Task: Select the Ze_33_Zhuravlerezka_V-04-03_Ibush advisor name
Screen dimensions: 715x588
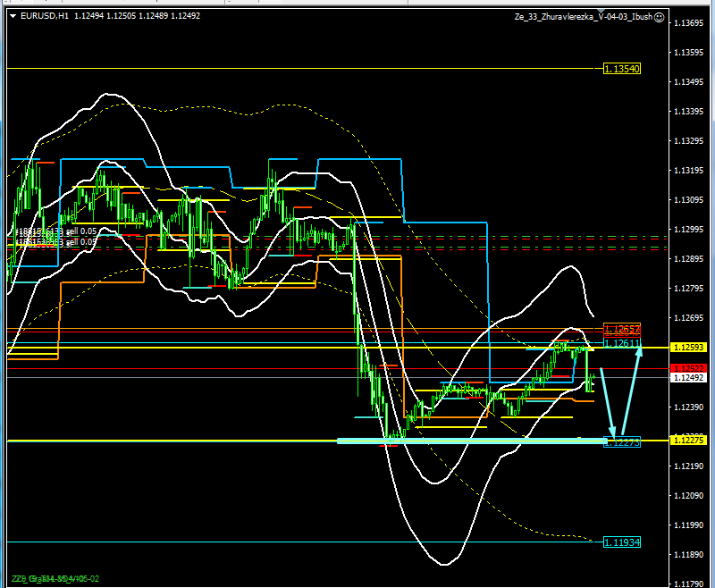Action: [x=584, y=17]
